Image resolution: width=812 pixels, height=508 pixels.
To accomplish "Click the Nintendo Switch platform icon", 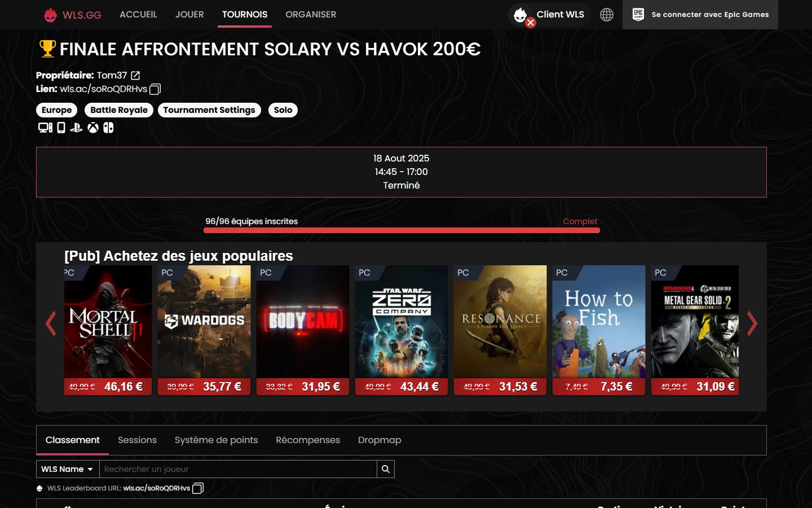I will click(108, 128).
